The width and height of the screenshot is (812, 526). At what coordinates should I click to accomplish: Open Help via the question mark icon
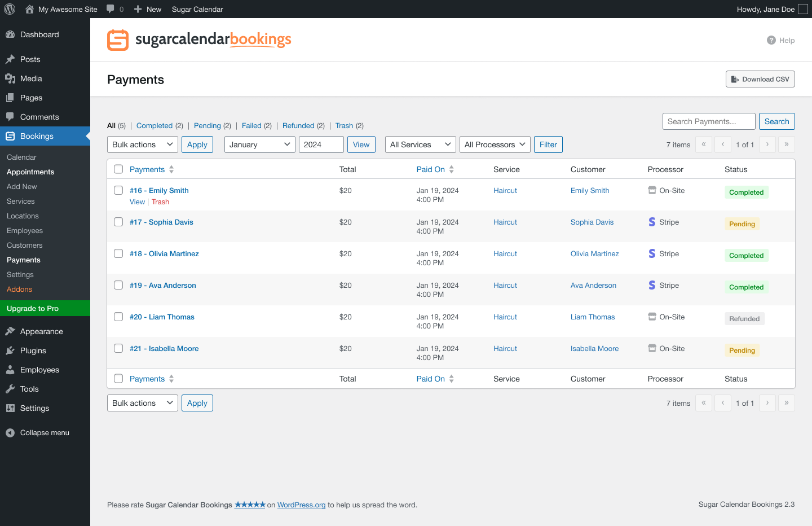(771, 40)
